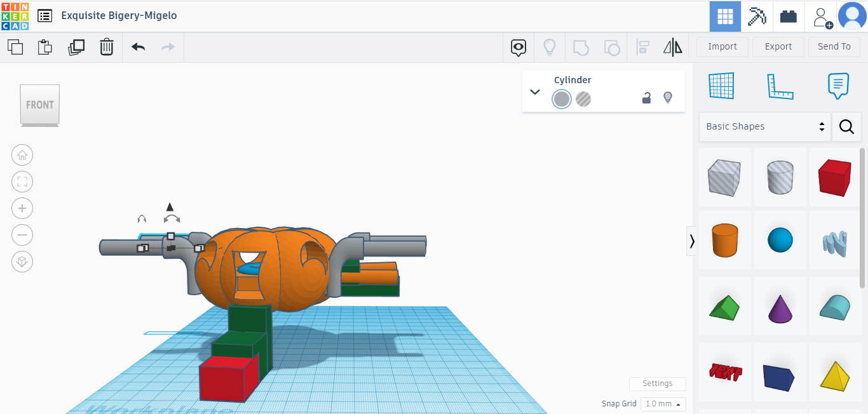
Task: Switch to the 3D Designs tab
Action: [725, 16]
